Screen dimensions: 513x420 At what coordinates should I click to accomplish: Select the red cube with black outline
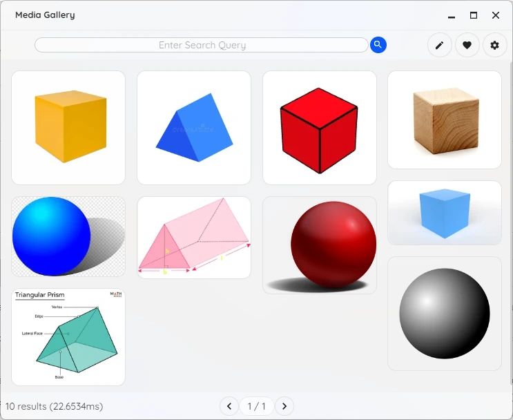[x=319, y=127]
